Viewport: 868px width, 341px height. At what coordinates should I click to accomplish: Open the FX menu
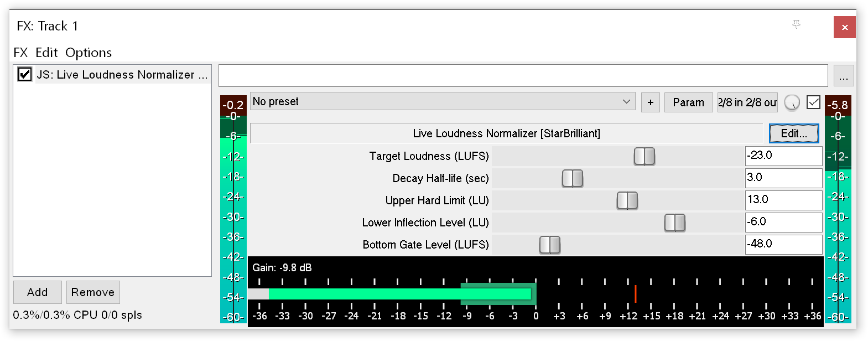pyautogui.click(x=20, y=53)
